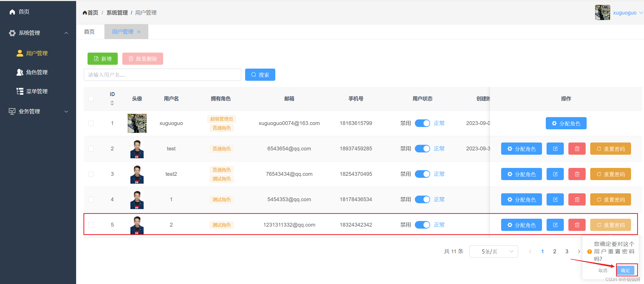The height and width of the screenshot is (284, 644).
Task: Check the row checkbox for ID 5
Action: coord(91,225)
